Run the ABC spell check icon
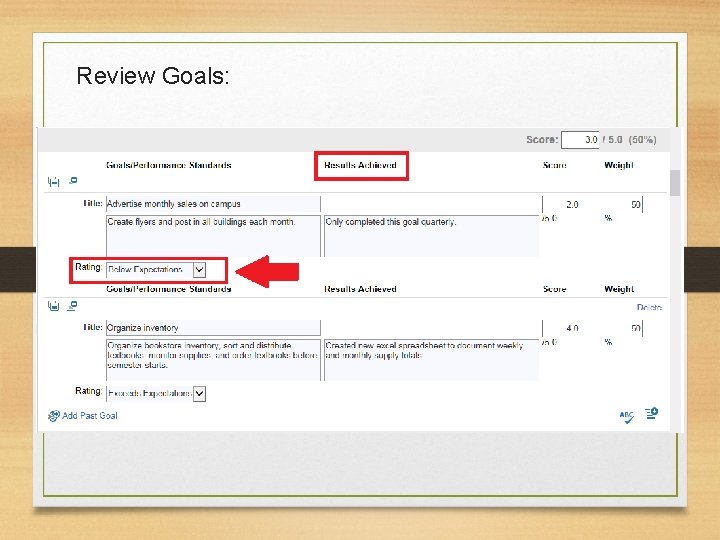 tap(626, 416)
